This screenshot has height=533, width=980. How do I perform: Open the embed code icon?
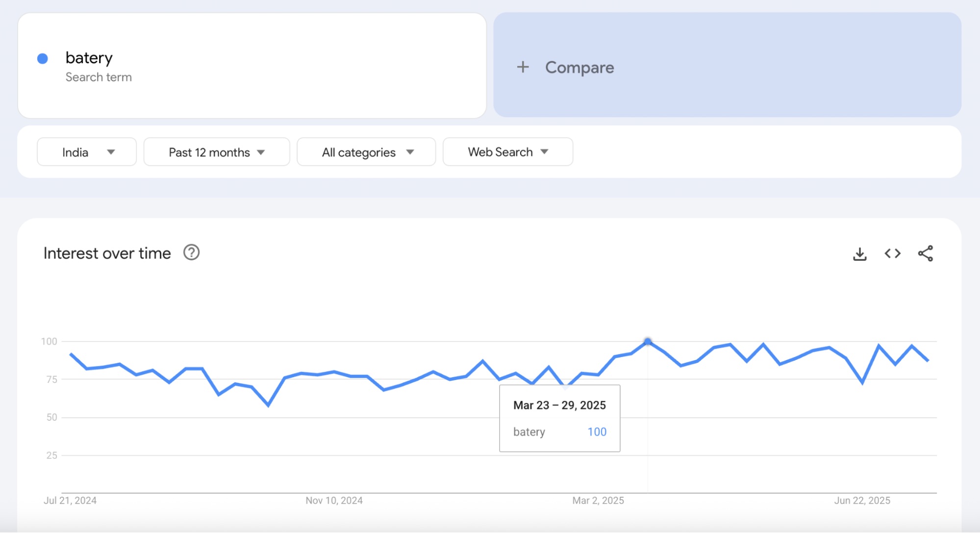[x=892, y=254]
